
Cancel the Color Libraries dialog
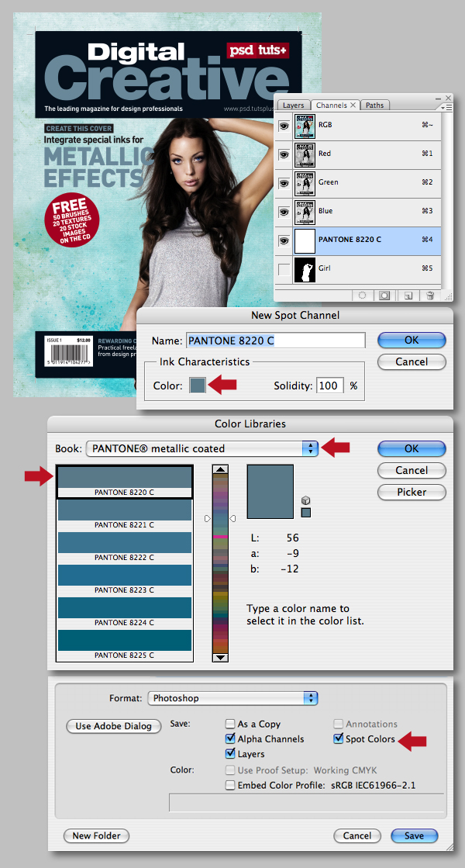412,470
